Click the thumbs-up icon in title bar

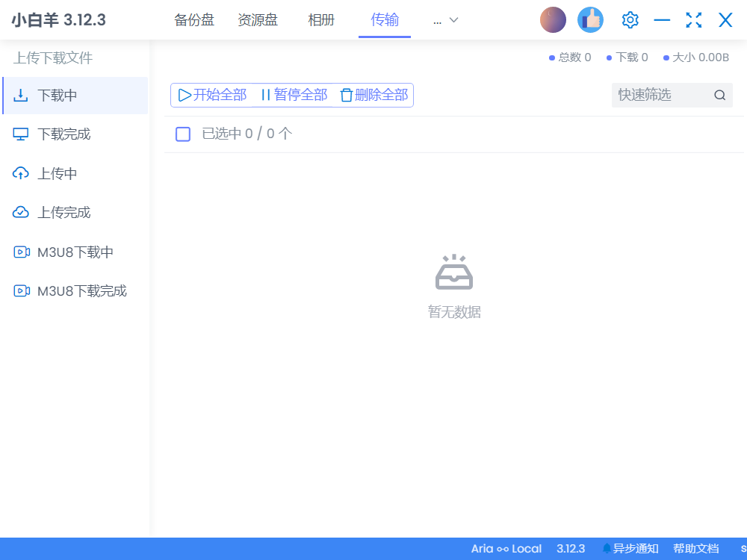click(590, 20)
